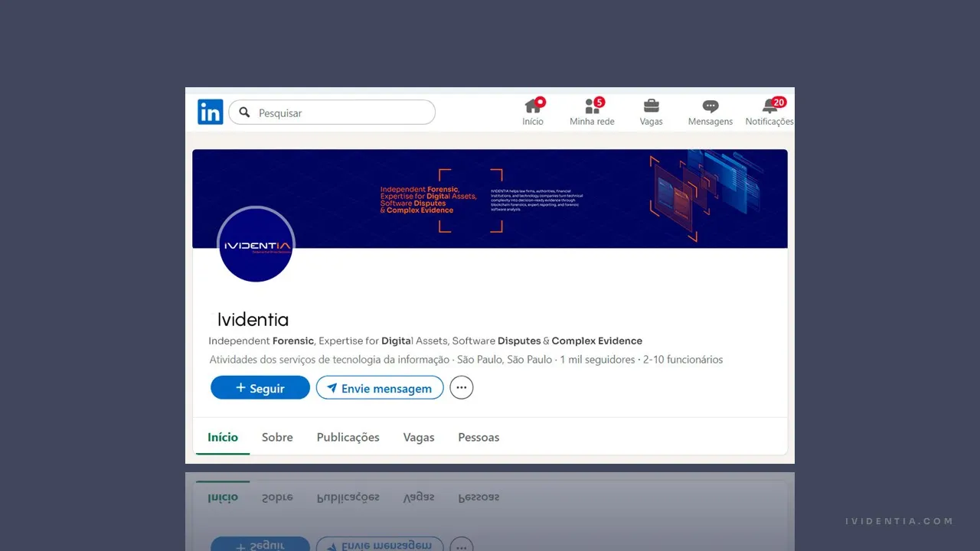Select the Vagas page tab
The height and width of the screenshot is (551, 980).
pos(419,437)
